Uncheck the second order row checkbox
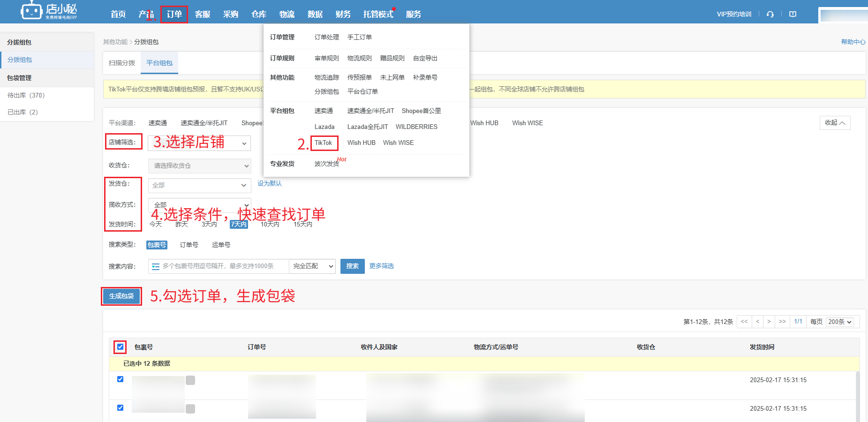Image resolution: width=868 pixels, height=422 pixels. click(121, 408)
